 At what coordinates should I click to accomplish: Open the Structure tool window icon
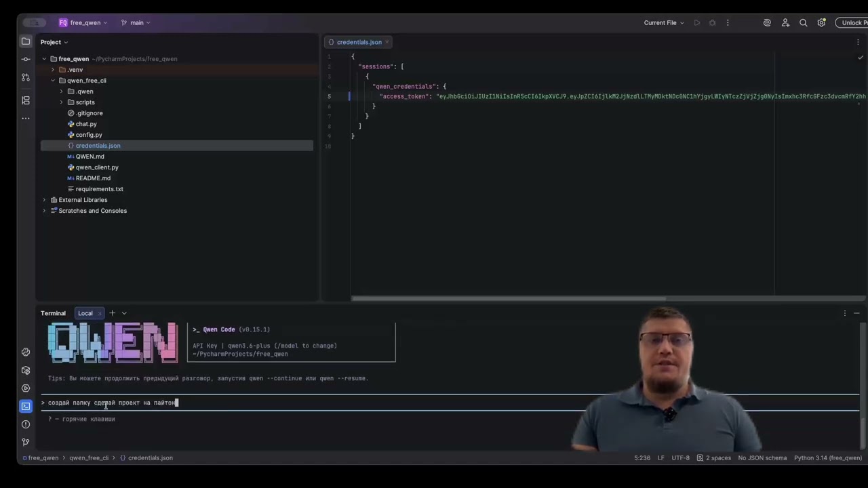pos(26,100)
